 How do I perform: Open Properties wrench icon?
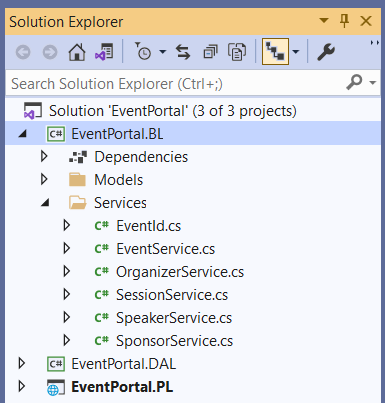pyautogui.click(x=326, y=52)
